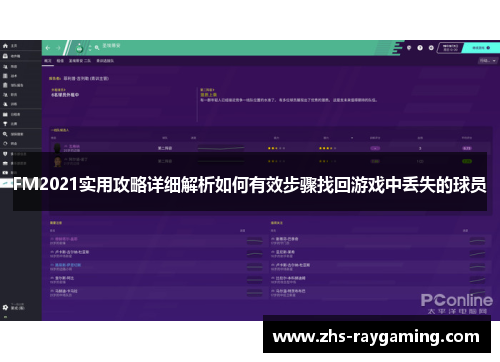Go back with the left arrow
500x362 pixels.
pyautogui.click(x=48, y=48)
